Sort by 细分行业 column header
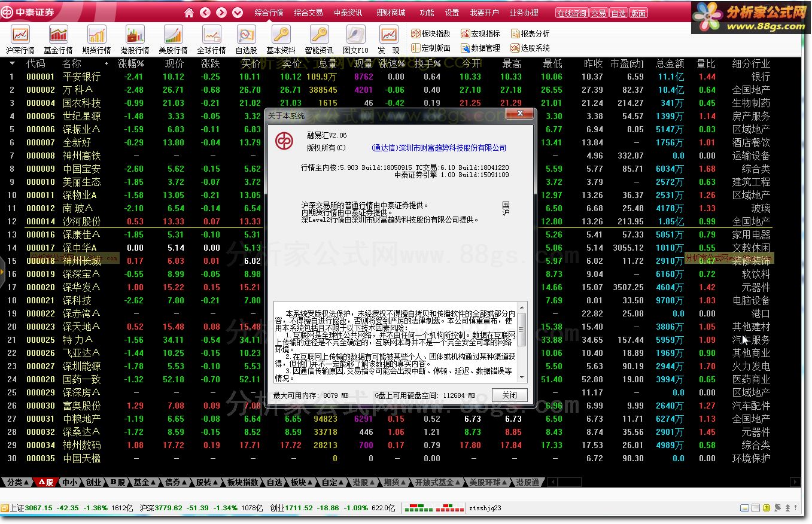This screenshot has height=524, width=812. pyautogui.click(x=751, y=63)
